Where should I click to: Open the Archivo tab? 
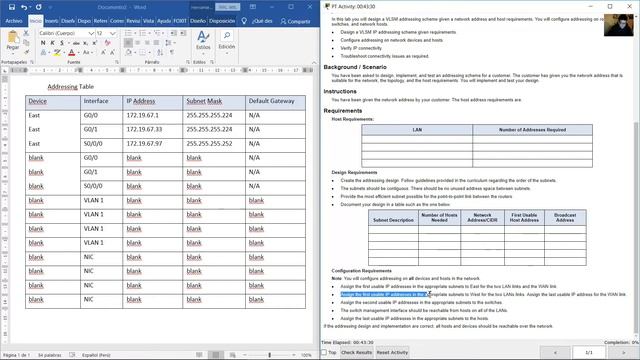coord(14,21)
